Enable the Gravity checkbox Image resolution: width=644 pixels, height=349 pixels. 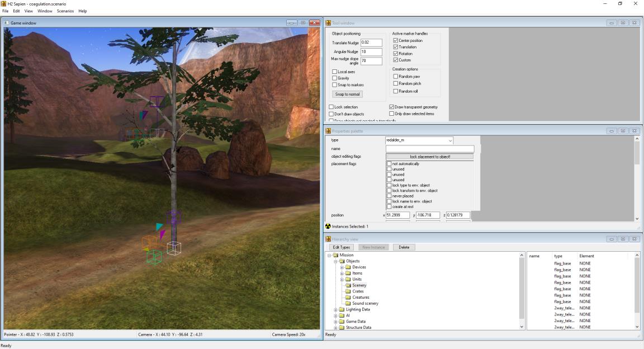tap(334, 78)
